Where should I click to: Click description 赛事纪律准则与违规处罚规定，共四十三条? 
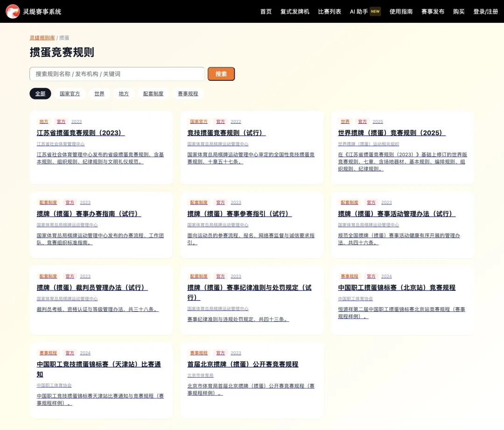click(238, 319)
